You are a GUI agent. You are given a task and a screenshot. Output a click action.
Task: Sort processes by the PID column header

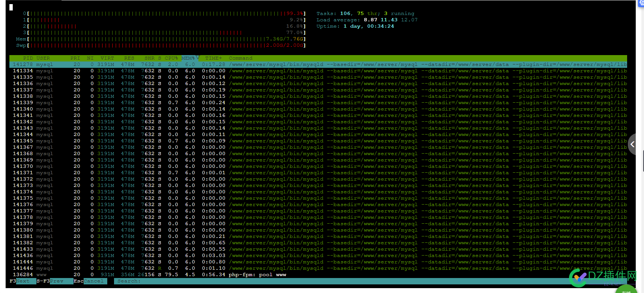[28, 58]
